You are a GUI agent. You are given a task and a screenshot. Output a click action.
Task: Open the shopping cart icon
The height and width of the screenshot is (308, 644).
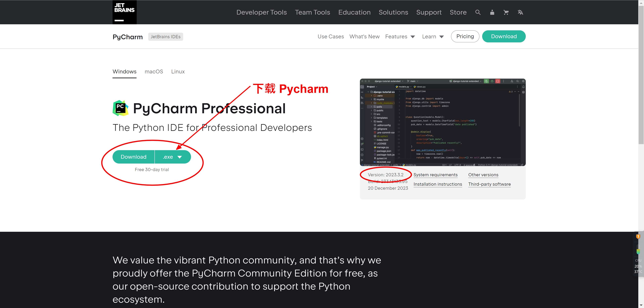(506, 12)
